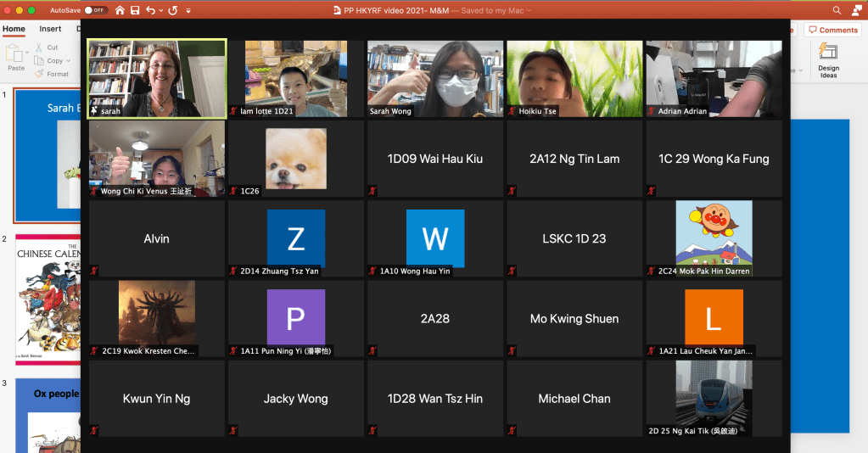Screen dimensions: 868x453
Task: Open Customize Quick Access Toolbar dropdown
Action: (x=188, y=10)
